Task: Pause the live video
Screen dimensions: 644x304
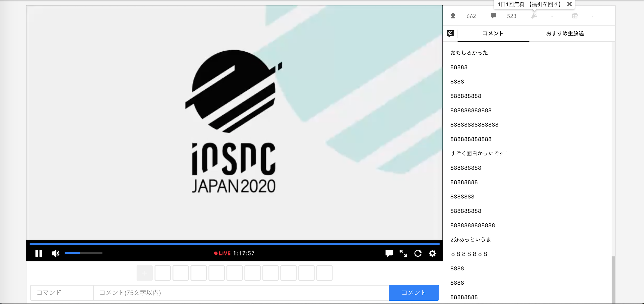Action: click(x=39, y=253)
